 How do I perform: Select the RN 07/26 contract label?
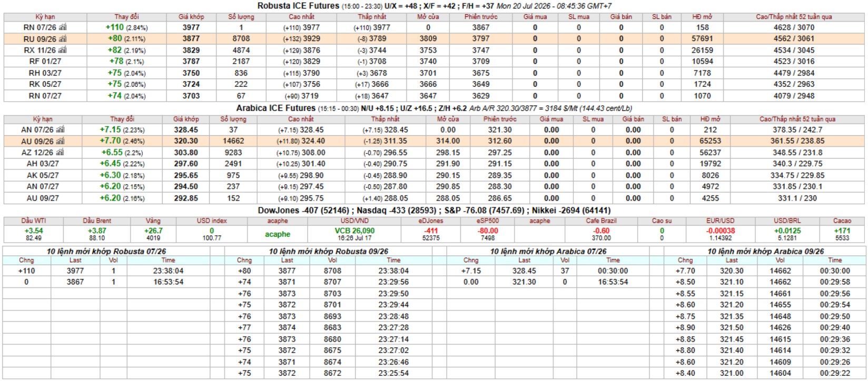coord(40,27)
